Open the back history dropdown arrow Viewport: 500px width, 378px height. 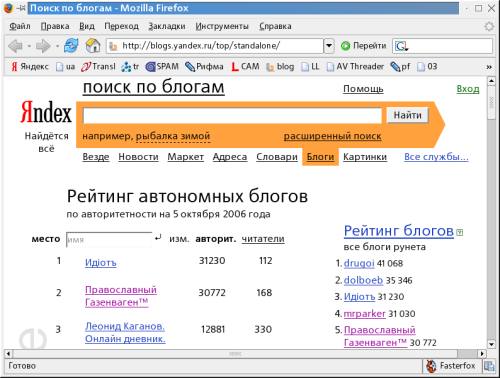click(x=29, y=46)
